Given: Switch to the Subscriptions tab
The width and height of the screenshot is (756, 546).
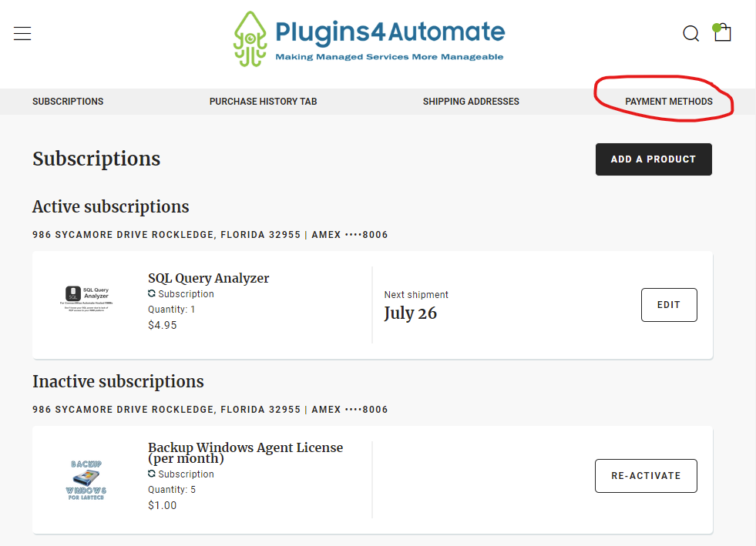Looking at the screenshot, I should click(68, 102).
